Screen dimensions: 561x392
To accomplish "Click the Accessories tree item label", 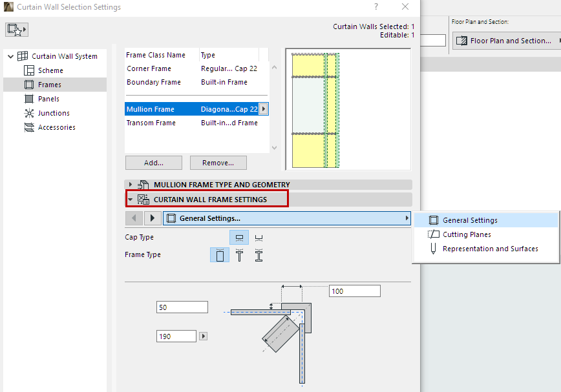I will [x=56, y=127].
